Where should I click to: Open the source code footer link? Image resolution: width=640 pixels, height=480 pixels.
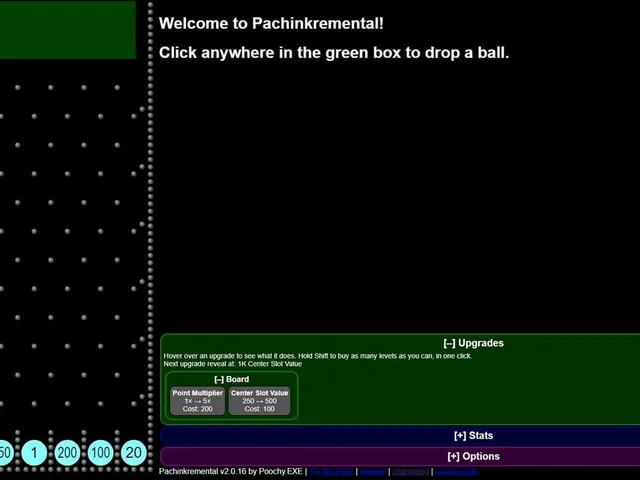click(457, 471)
